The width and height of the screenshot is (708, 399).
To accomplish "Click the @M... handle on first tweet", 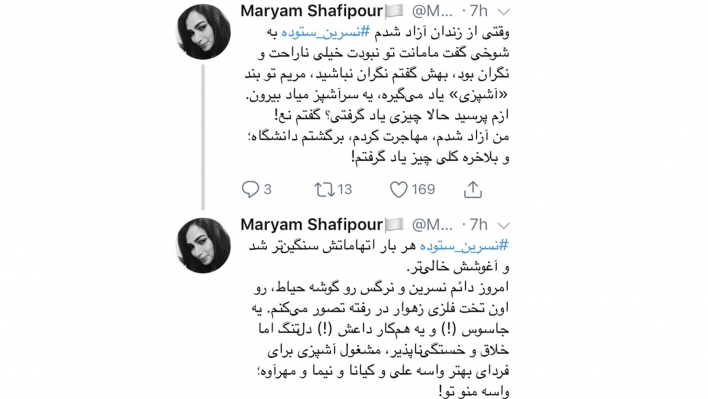I will tap(432, 11).
